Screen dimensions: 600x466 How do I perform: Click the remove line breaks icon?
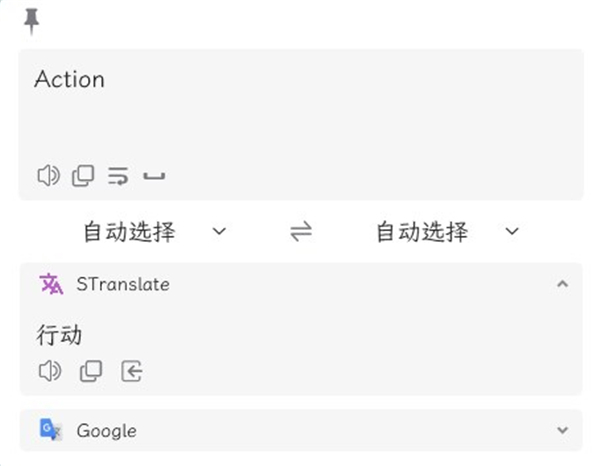pos(118,177)
